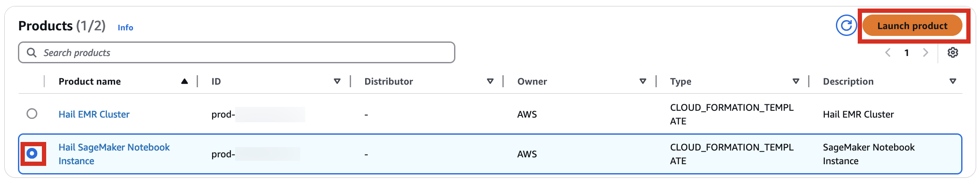Viewport: 980px width, 183px height.
Task: Sort by ID column arrow
Action: pos(337,81)
